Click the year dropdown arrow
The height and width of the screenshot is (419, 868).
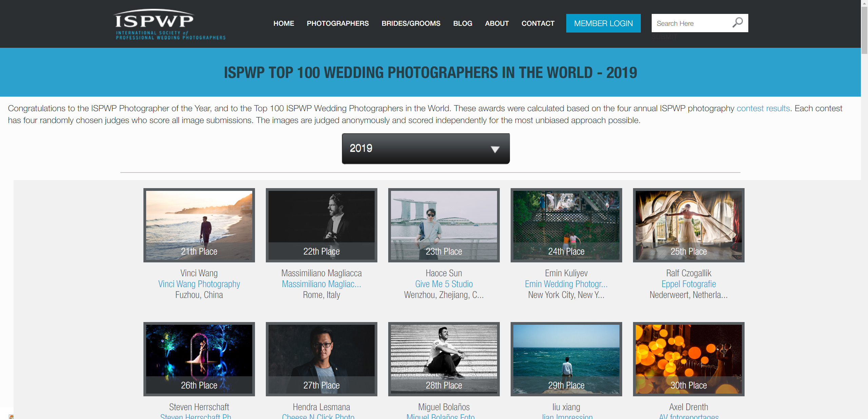click(x=495, y=149)
